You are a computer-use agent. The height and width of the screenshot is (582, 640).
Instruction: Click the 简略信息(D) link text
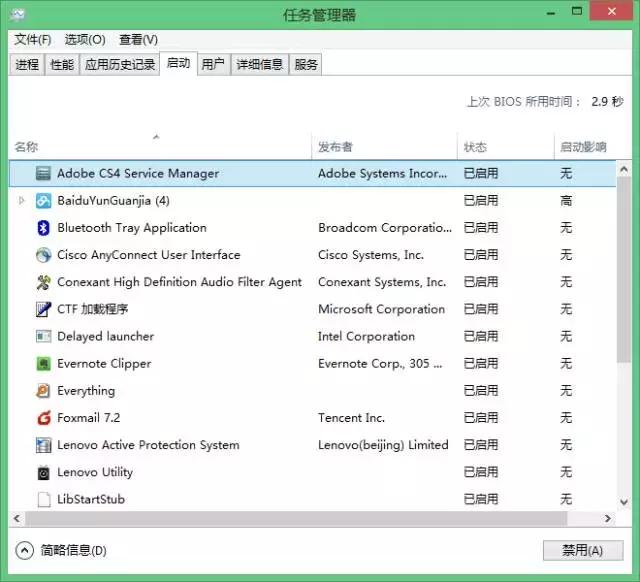pos(73,551)
